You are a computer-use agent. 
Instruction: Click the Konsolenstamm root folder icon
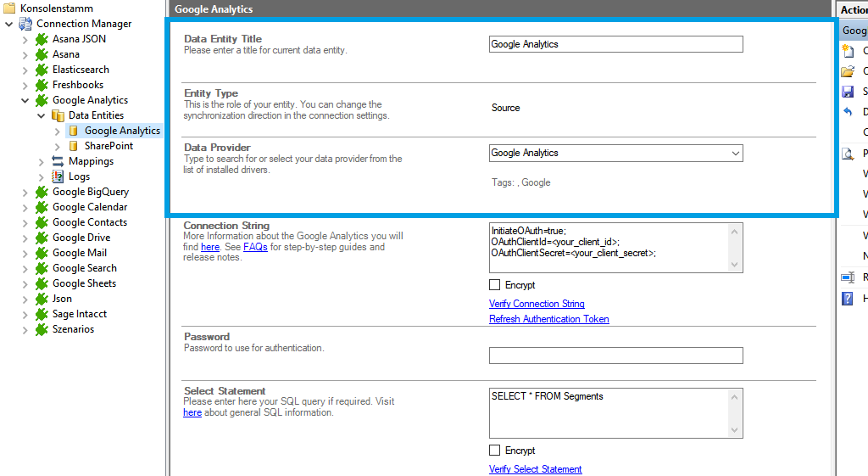coord(9,8)
